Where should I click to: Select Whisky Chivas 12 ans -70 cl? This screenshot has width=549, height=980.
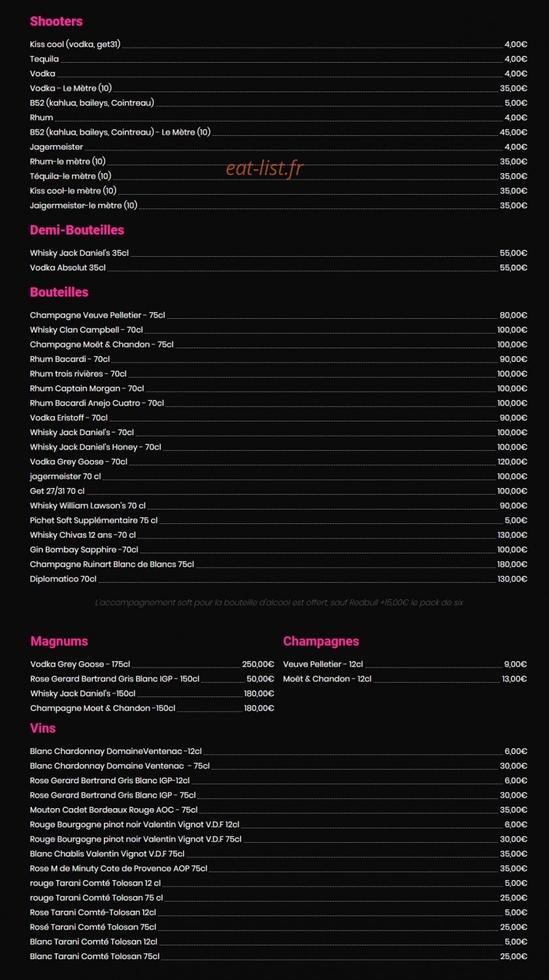tap(278, 535)
